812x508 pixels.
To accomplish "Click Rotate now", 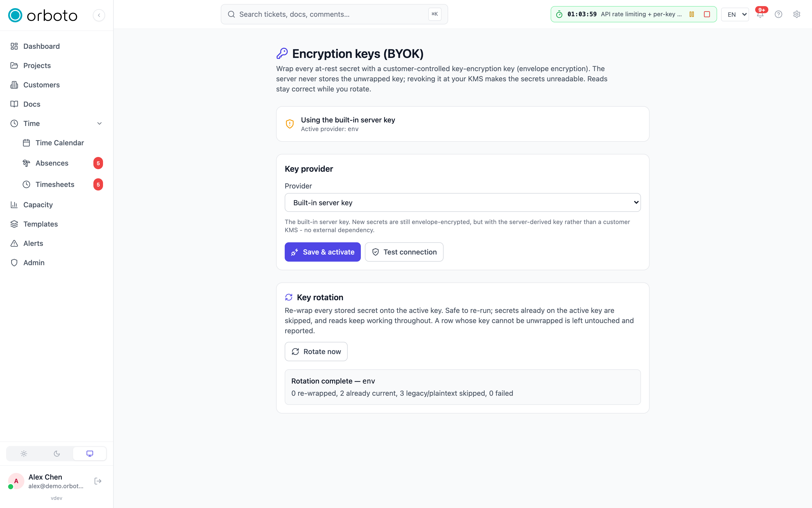I will point(316,352).
